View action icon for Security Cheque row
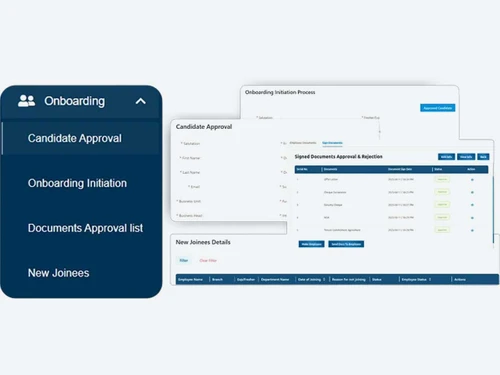The height and width of the screenshot is (375, 500). point(472,205)
